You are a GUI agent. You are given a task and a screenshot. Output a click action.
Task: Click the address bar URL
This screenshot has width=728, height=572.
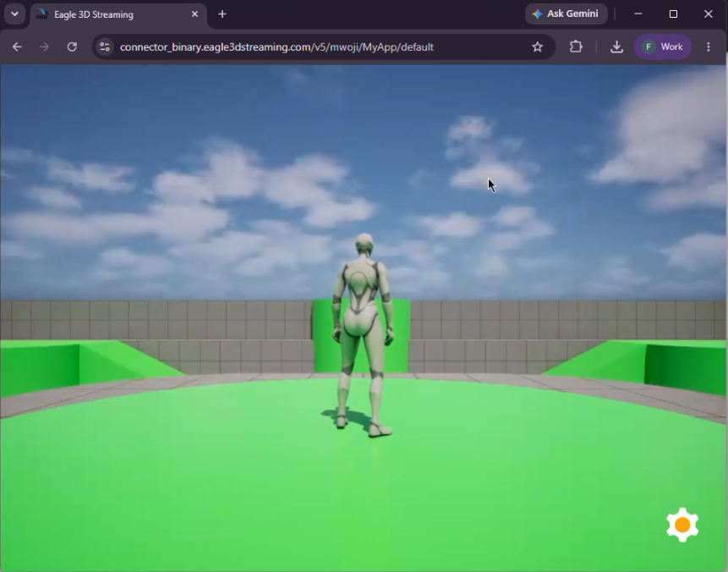(x=276, y=47)
